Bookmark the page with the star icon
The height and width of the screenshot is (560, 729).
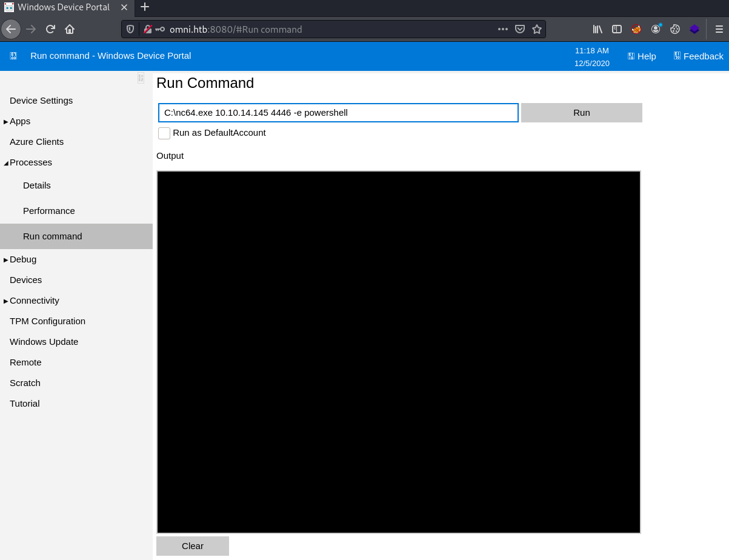538,28
